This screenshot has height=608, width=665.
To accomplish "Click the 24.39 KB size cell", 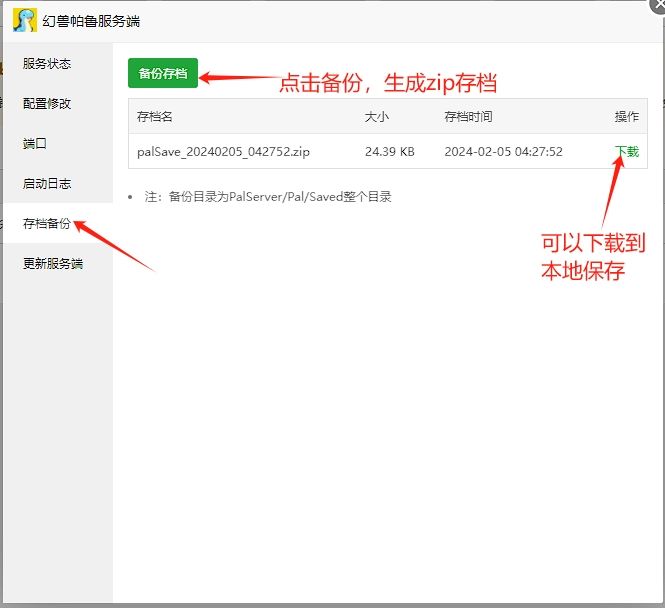I will [x=390, y=151].
